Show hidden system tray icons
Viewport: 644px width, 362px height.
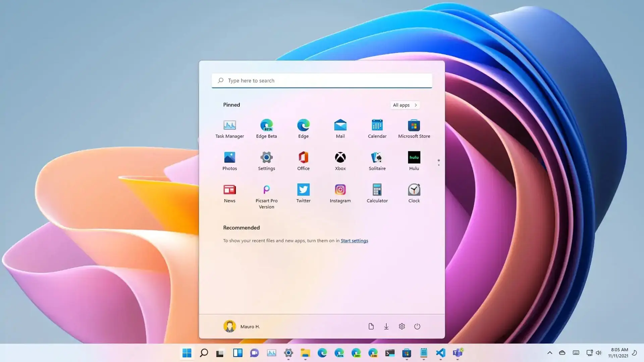point(549,353)
